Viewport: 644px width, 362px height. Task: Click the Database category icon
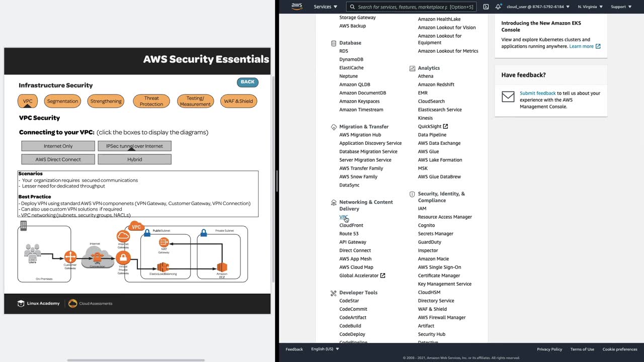tap(334, 43)
